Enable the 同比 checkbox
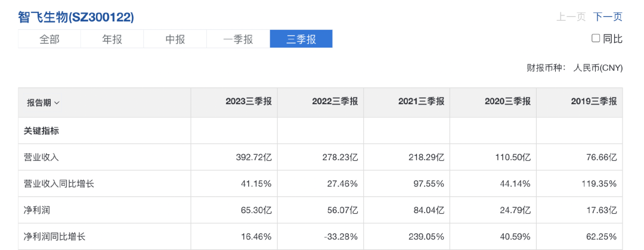 click(596, 39)
